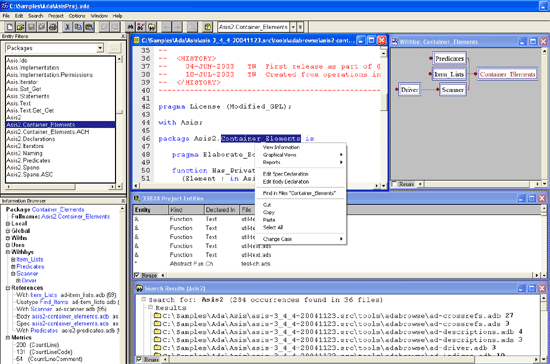Collapse the Withbys node

[x=8, y=252]
